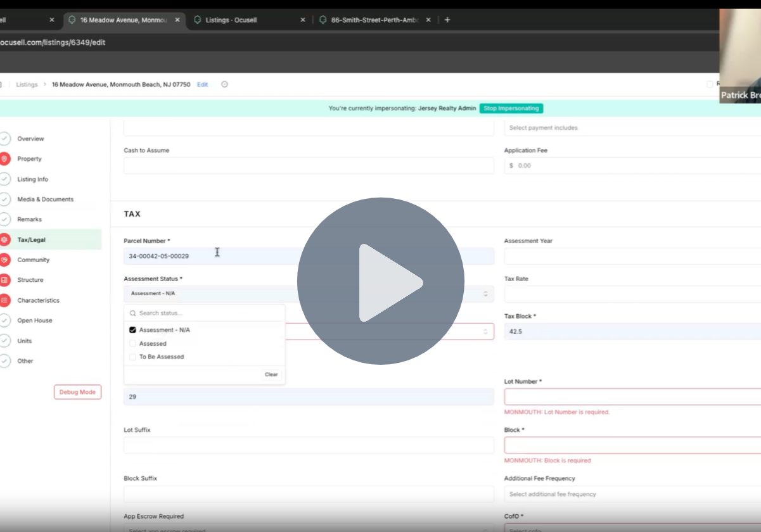The image size is (761, 532).
Task: Close the Listings - Ocusell browser tab
Action: pyautogui.click(x=303, y=20)
